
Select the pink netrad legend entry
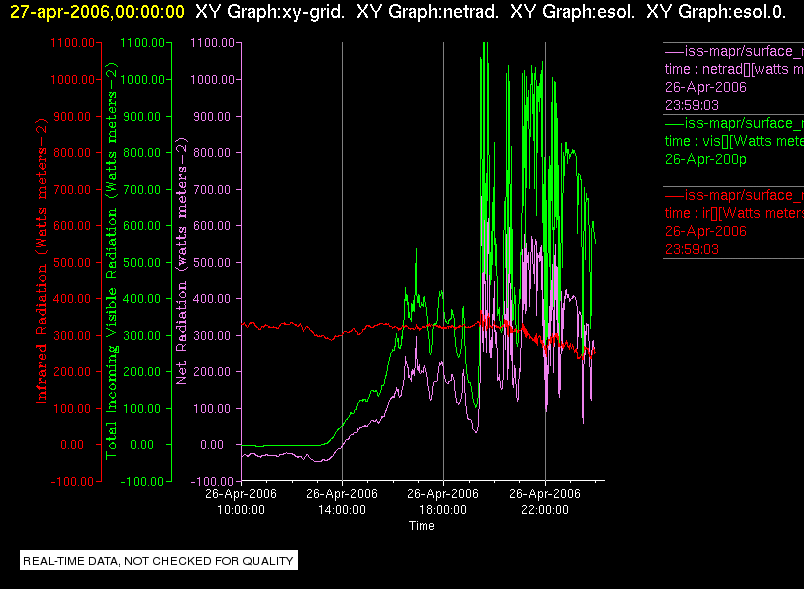coord(733,78)
